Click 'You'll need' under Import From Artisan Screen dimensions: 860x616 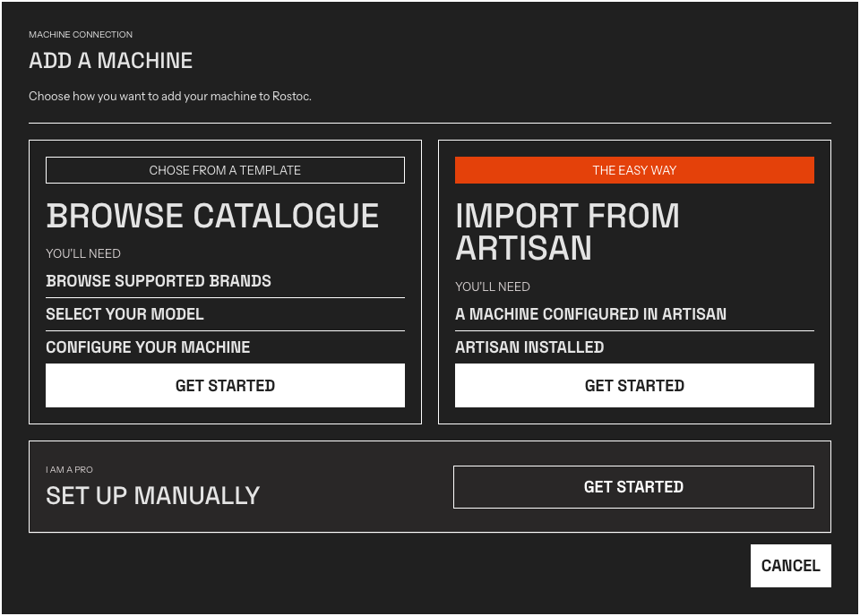coord(492,287)
